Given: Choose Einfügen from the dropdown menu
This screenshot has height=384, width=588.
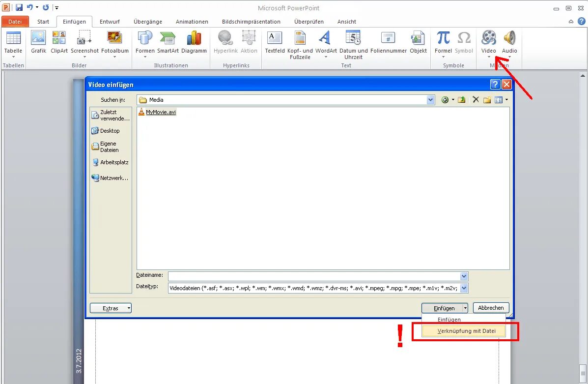Looking at the screenshot, I should coord(464,320).
